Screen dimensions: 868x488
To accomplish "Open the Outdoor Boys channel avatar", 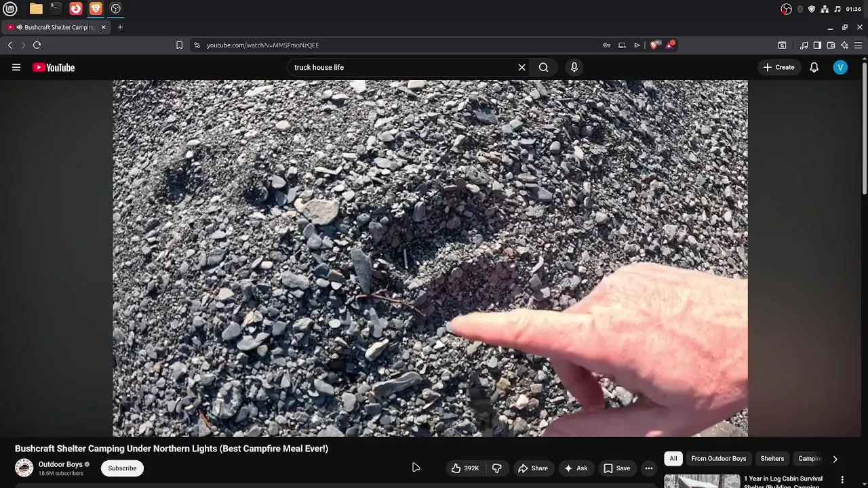I will tap(24, 468).
